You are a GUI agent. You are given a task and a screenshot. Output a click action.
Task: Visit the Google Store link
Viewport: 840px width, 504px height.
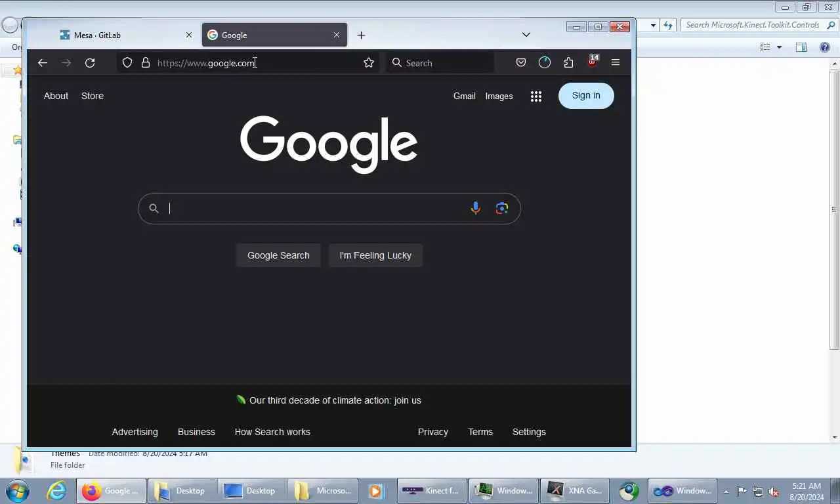tap(93, 96)
